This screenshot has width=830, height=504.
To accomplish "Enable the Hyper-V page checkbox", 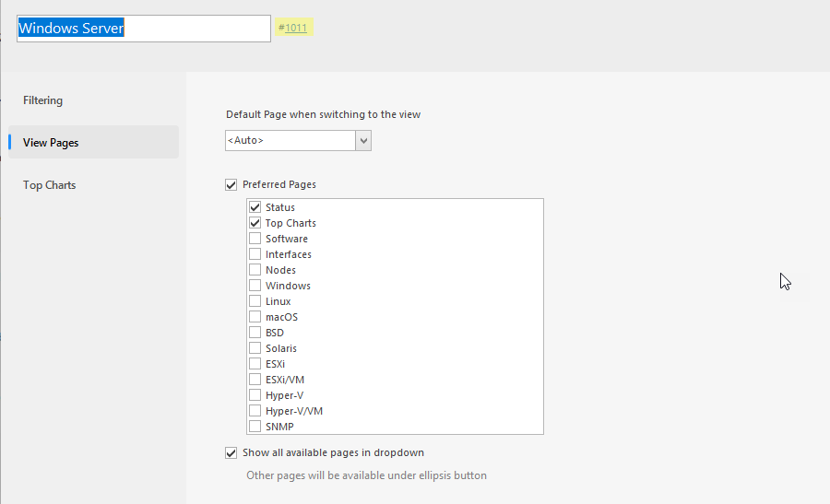I will coord(255,395).
